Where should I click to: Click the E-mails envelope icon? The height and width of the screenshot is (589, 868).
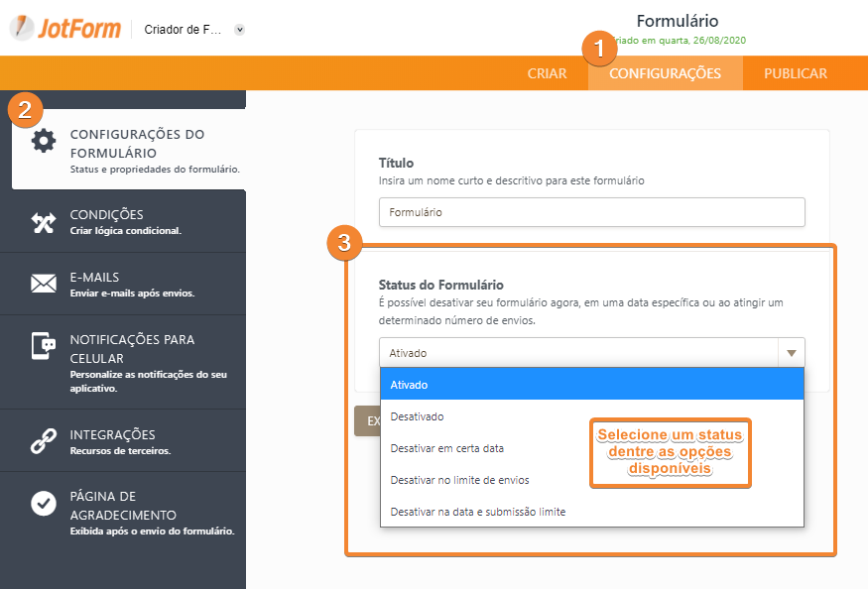[44, 285]
